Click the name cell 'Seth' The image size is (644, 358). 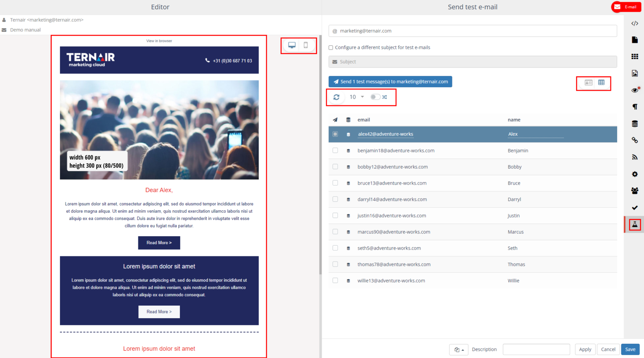(512, 248)
